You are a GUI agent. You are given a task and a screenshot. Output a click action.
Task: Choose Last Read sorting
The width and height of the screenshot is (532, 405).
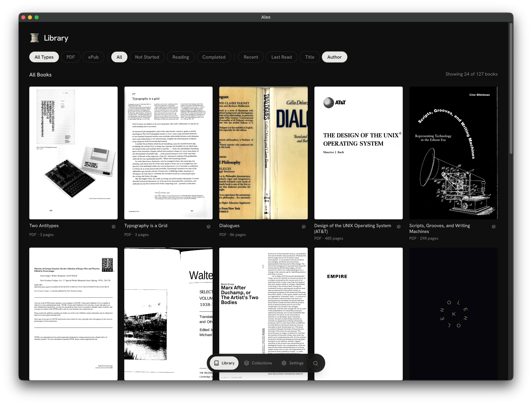(x=281, y=57)
